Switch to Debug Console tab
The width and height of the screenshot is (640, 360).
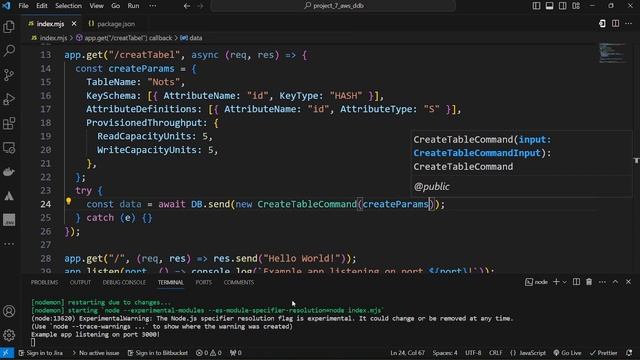click(x=124, y=282)
